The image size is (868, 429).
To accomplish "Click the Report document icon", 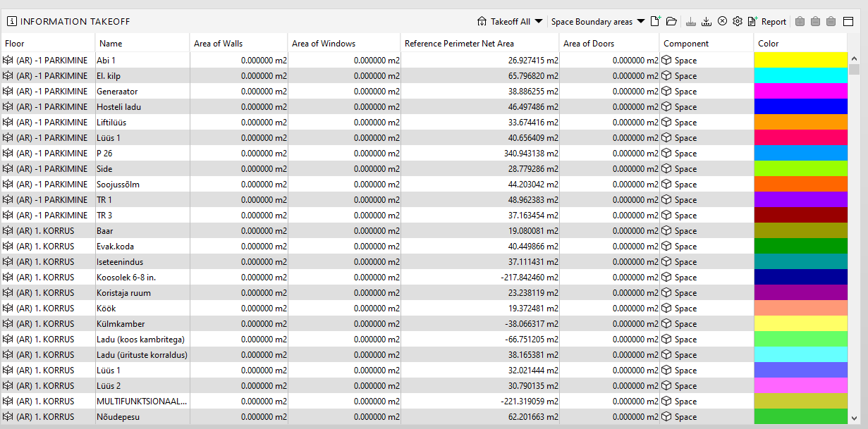I will coord(752,21).
